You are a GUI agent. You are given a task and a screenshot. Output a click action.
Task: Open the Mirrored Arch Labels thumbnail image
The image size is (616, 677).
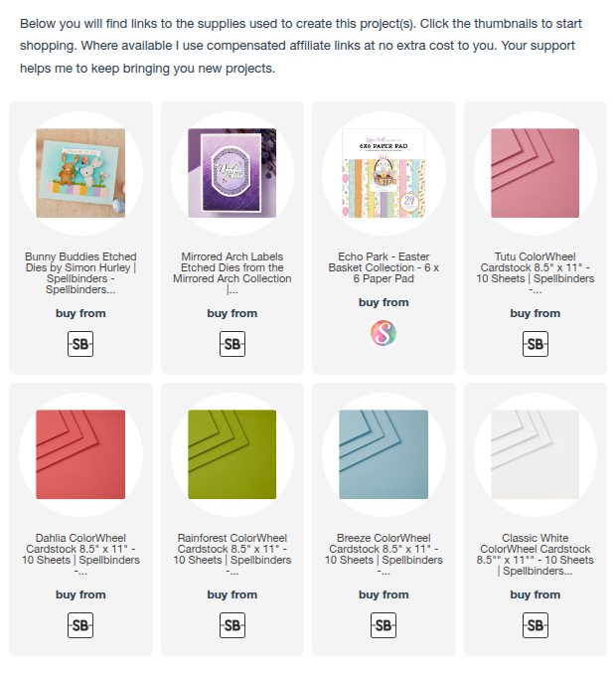(x=232, y=173)
